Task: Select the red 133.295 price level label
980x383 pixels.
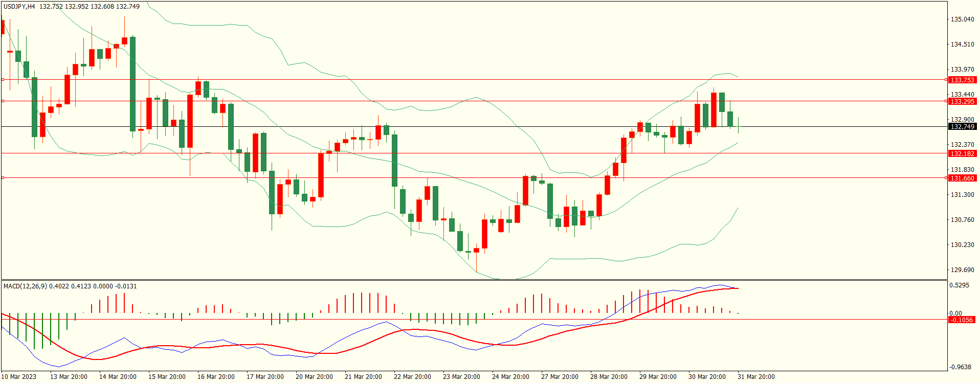Action: [962, 101]
